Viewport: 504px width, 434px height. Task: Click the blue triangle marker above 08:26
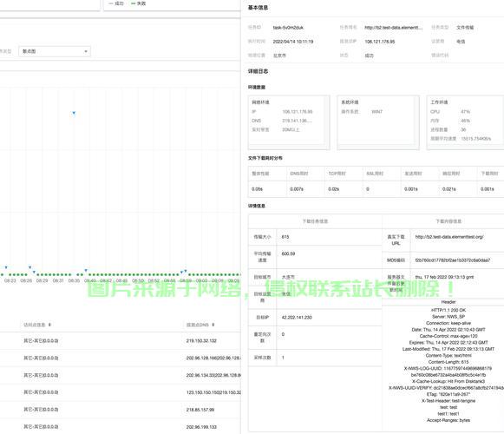[x=29, y=267]
